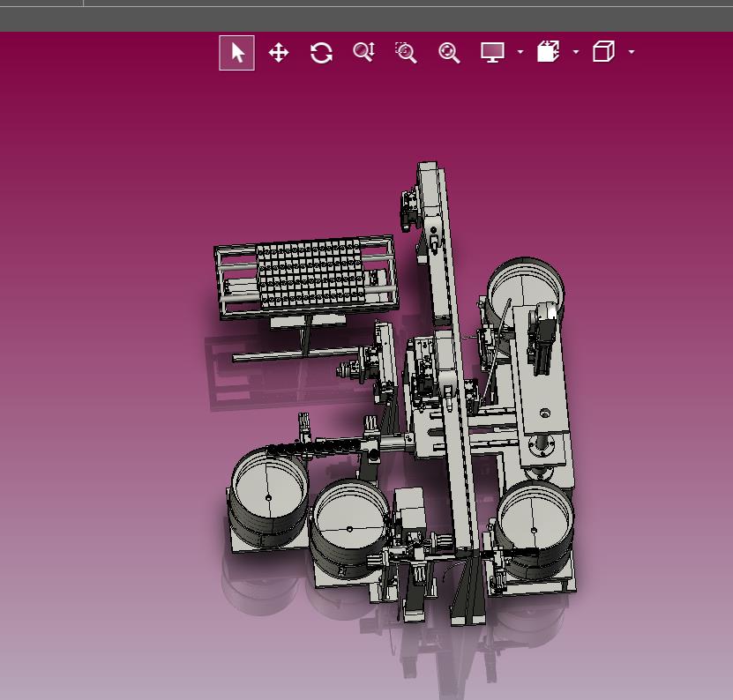Activate the rotate view tool

pos(321,52)
